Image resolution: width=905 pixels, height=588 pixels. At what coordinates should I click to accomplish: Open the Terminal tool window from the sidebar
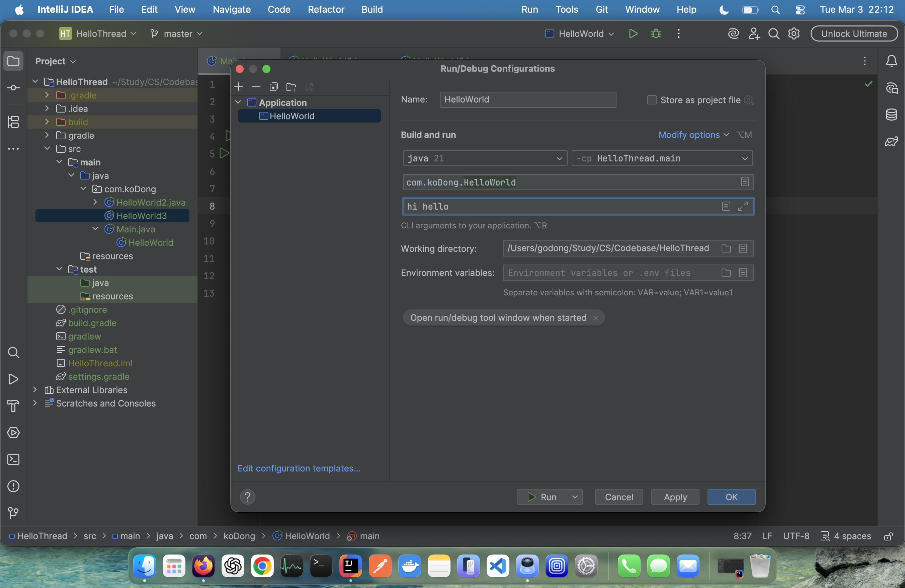(13, 459)
